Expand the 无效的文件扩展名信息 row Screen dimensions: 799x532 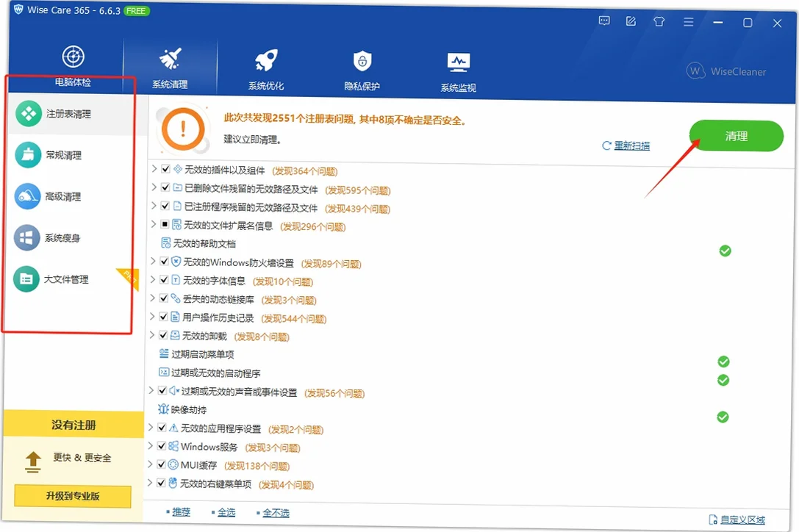pos(154,223)
